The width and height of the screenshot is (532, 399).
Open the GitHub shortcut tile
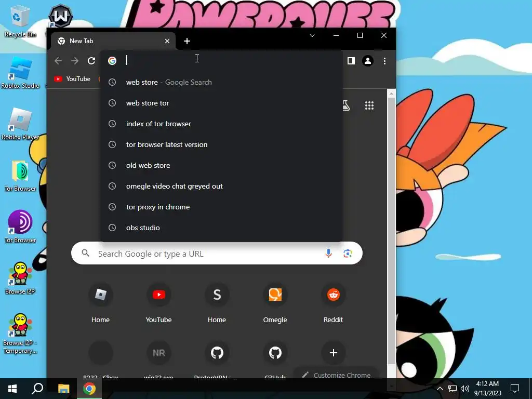(275, 360)
